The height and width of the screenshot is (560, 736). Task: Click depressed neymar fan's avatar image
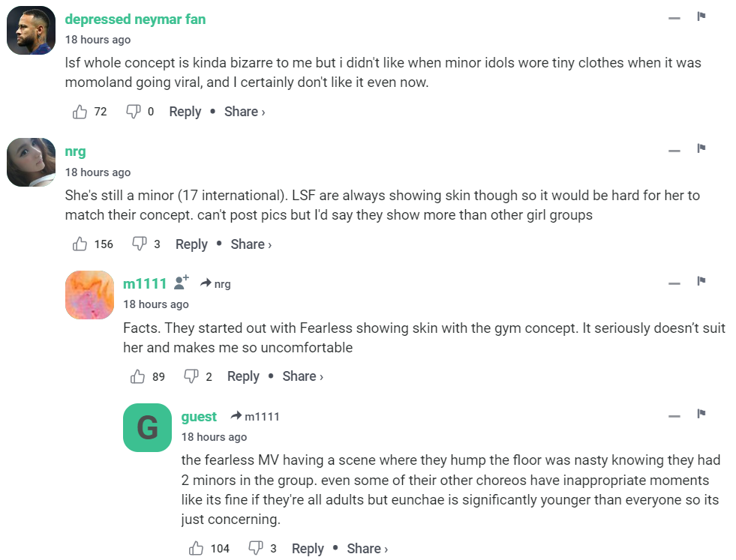[32, 31]
